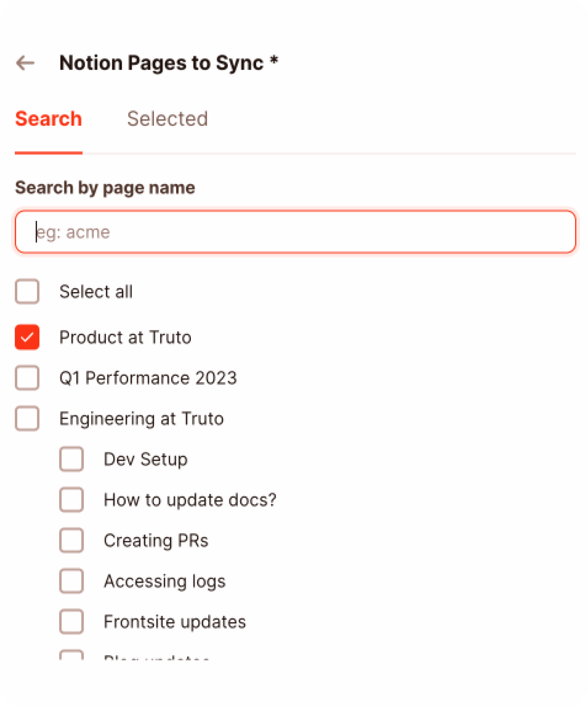Tick the Creating PRs checkbox
This screenshot has height=706, width=588.
[x=71, y=541]
